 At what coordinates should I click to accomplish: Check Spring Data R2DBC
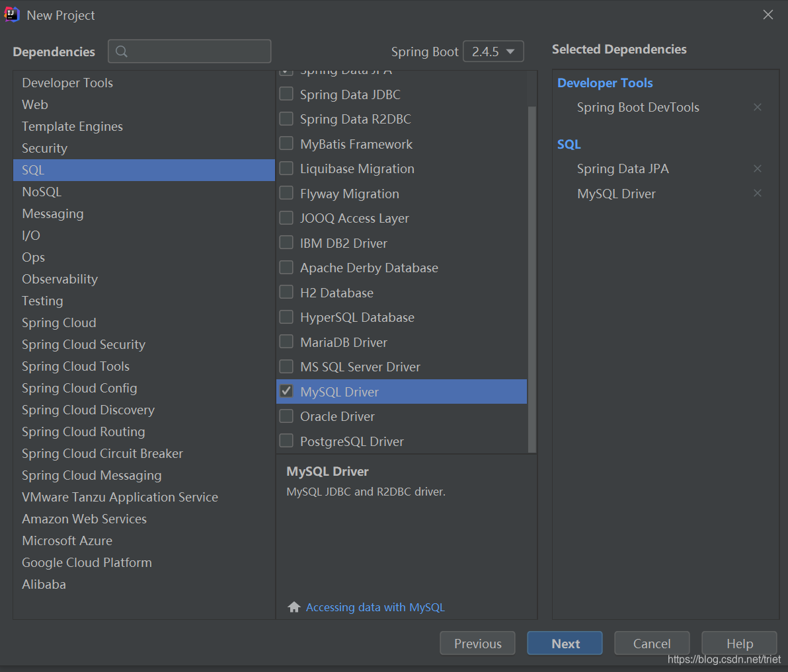coord(286,118)
